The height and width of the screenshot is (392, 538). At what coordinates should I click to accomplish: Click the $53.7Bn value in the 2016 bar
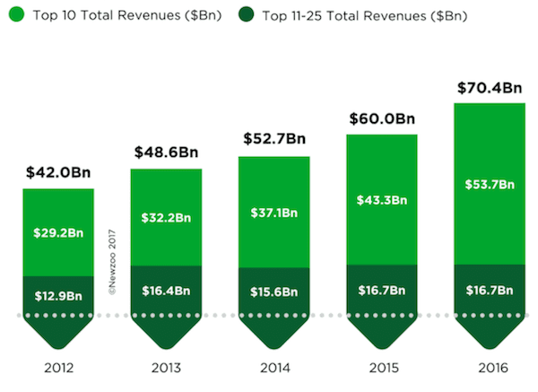490,185
